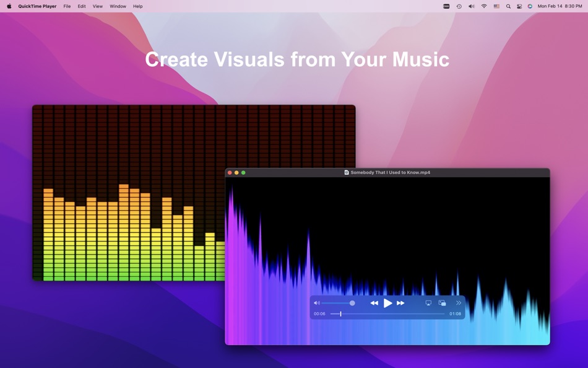Viewport: 588px width, 368px height.
Task: Open AirPlay options in player controls
Action: tap(428, 303)
